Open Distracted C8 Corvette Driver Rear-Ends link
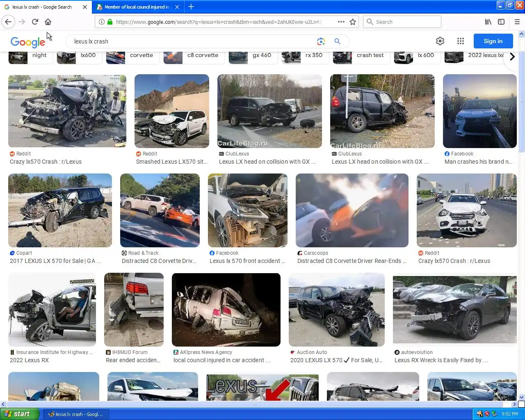 (x=352, y=261)
